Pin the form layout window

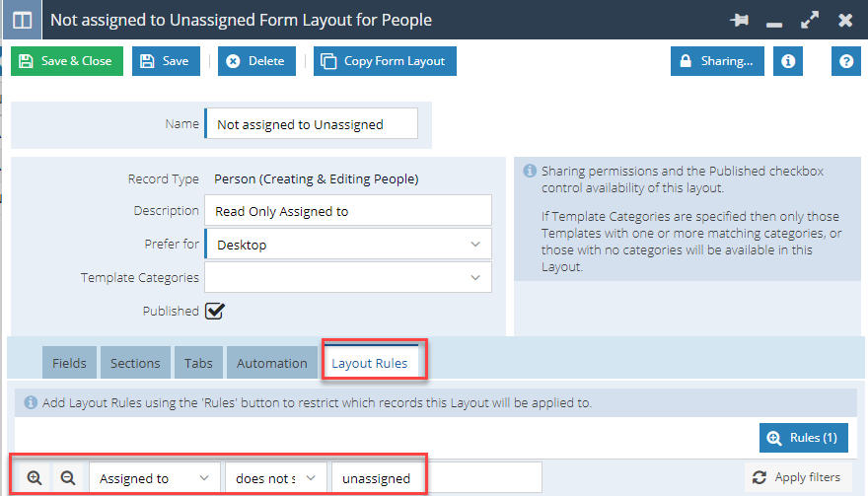pos(739,21)
